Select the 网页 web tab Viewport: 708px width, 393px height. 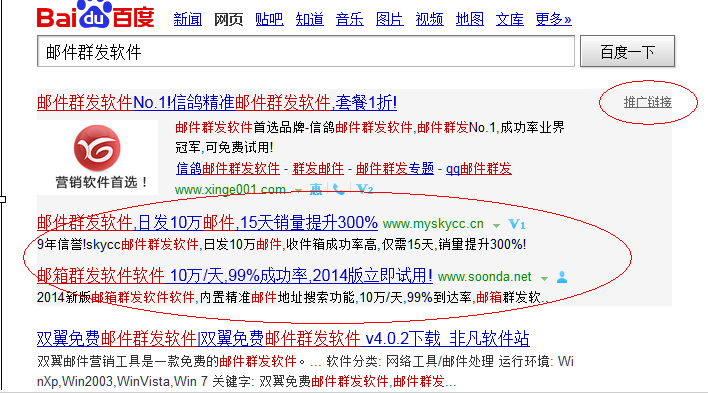coord(228,19)
